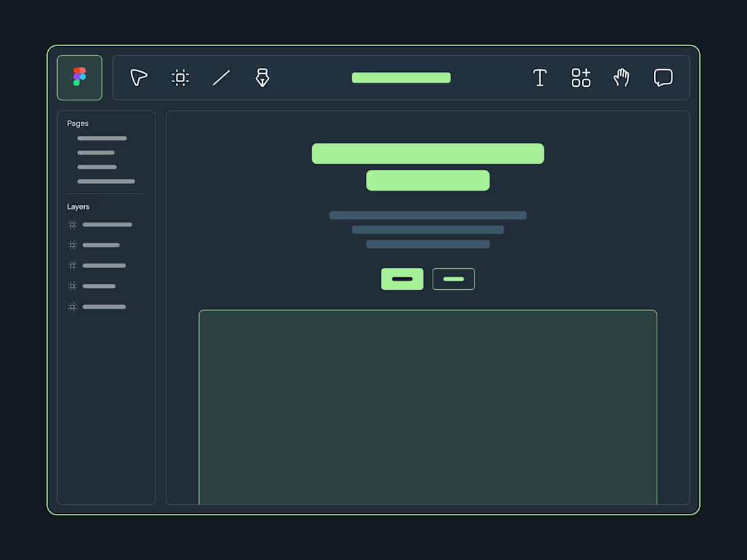Select the longest gray paragraph line on canvas
The width and height of the screenshot is (747, 560).
click(428, 215)
